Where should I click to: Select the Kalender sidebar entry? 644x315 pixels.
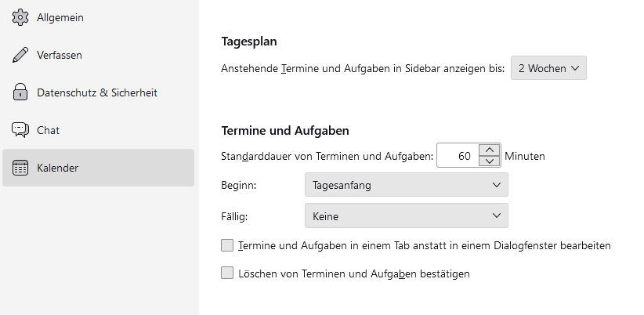[98, 168]
